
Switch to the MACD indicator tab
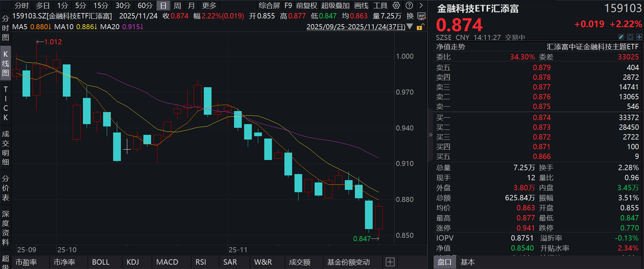coord(167,262)
